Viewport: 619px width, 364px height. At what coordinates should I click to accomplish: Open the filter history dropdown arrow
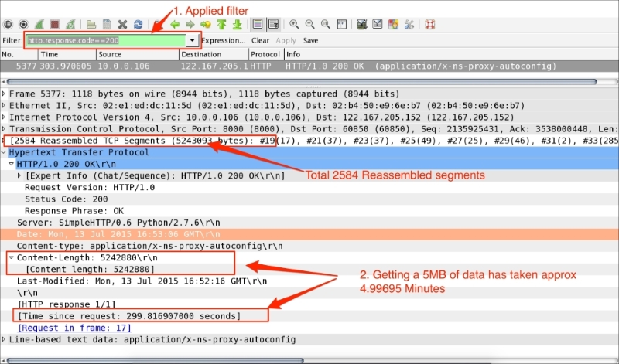pyautogui.click(x=192, y=40)
